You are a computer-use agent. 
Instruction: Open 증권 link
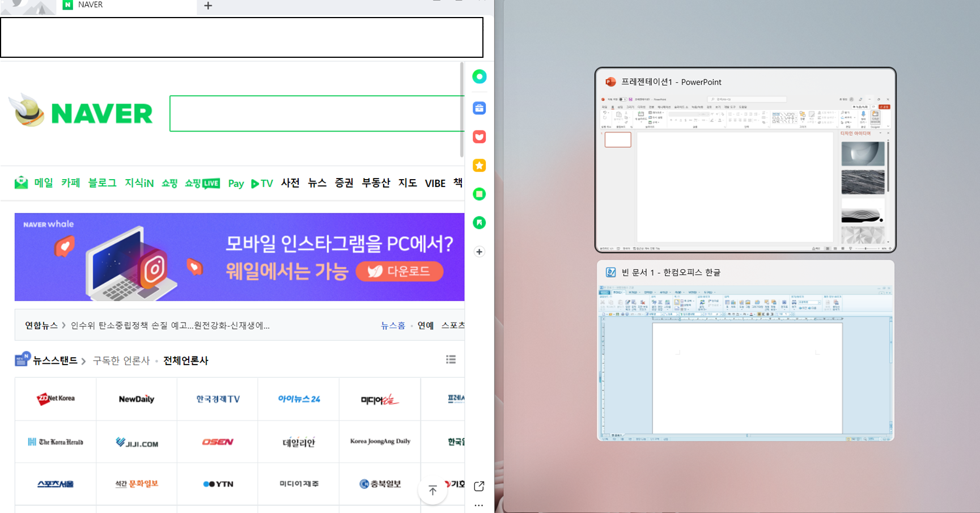pos(344,183)
